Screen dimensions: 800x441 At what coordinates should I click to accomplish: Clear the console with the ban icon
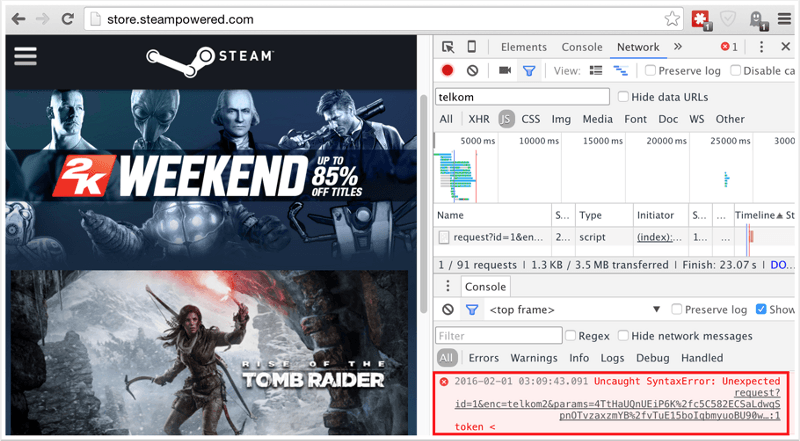(448, 309)
